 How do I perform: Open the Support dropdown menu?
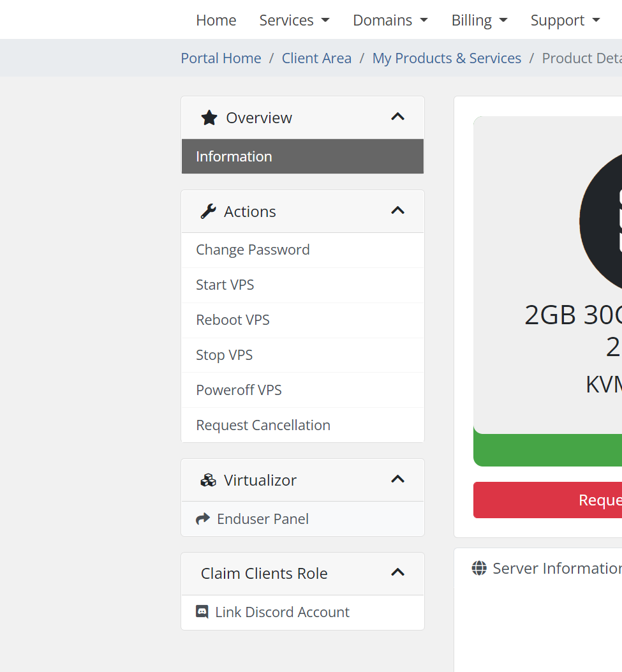tap(565, 20)
